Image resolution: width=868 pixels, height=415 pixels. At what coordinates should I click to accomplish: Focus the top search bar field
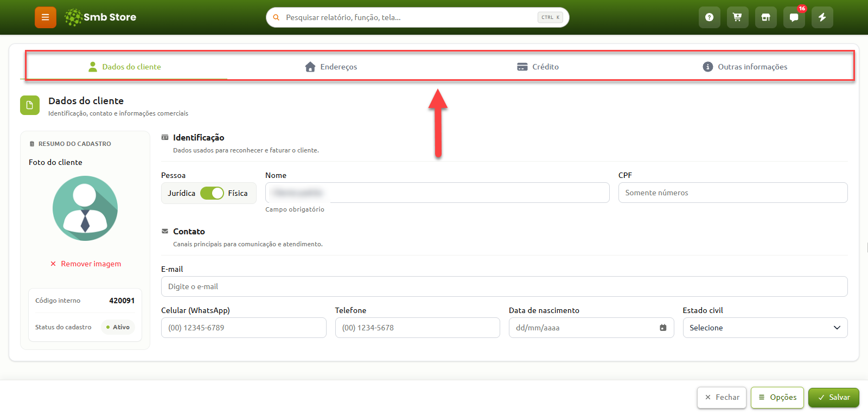(x=418, y=17)
